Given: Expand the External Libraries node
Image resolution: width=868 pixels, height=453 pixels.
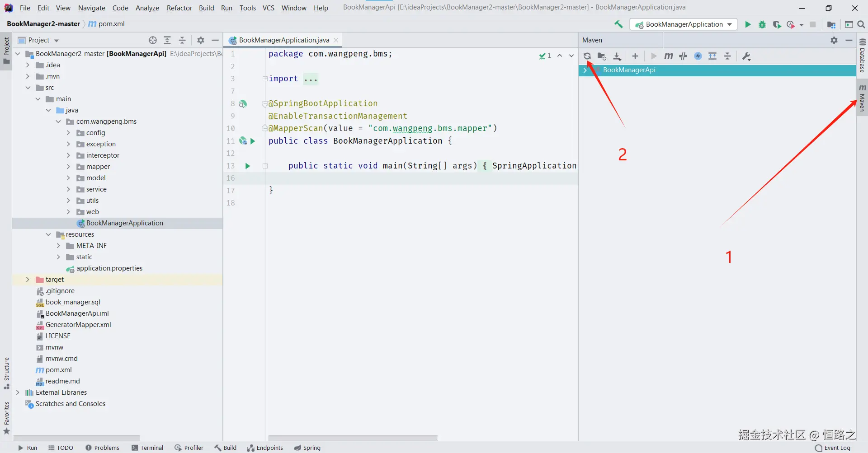Looking at the screenshot, I should pos(18,392).
